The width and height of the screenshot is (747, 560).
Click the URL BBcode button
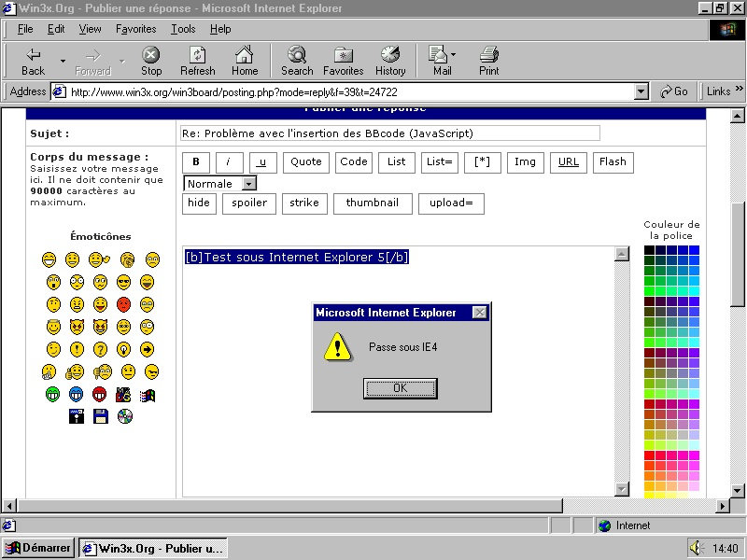coord(569,162)
